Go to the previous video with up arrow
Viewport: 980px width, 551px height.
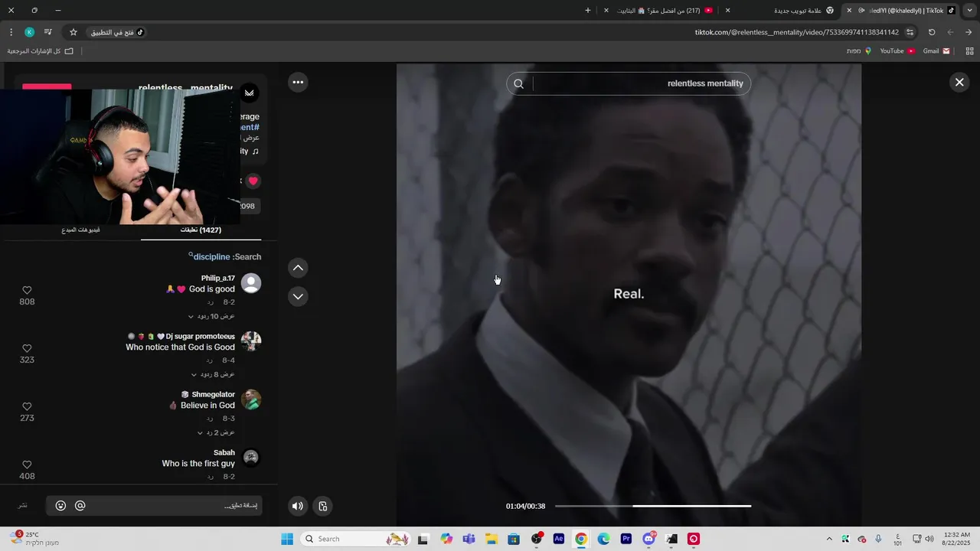tap(298, 268)
